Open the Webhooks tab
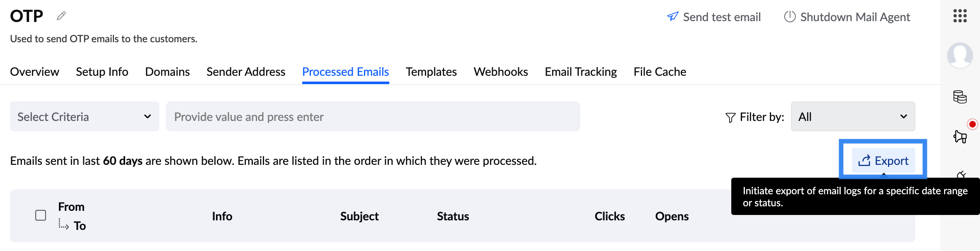This screenshot has height=251, width=980. point(500,71)
